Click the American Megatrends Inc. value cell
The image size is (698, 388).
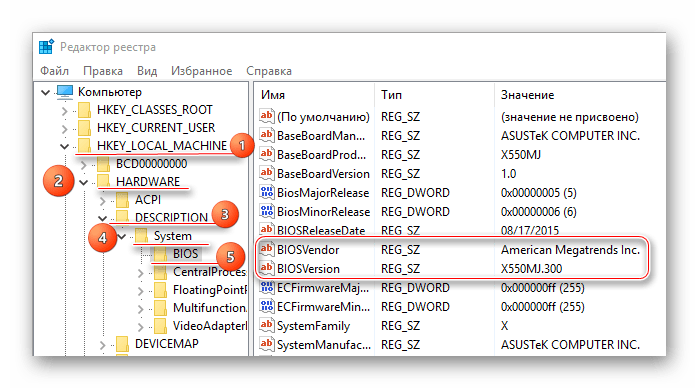[x=570, y=250]
